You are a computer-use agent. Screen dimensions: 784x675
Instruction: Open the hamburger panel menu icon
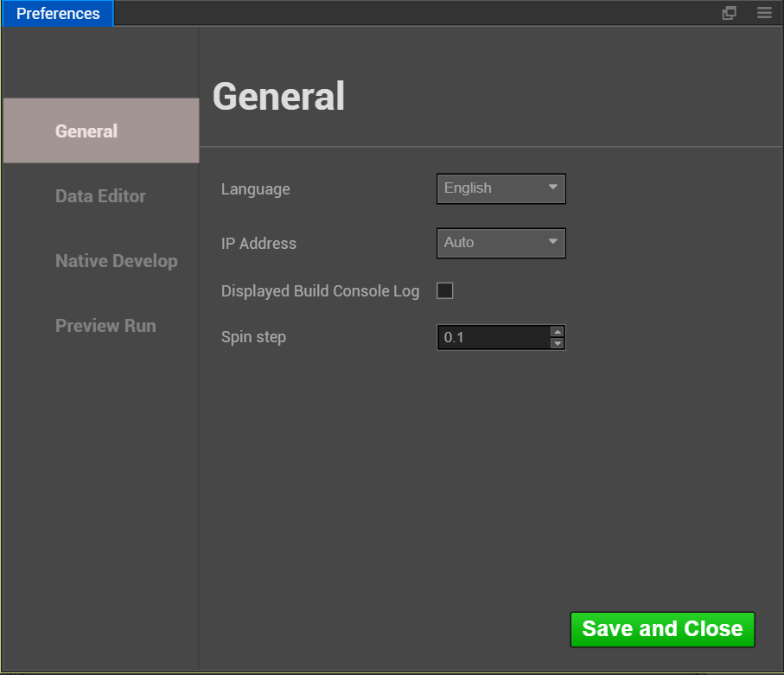pos(764,13)
